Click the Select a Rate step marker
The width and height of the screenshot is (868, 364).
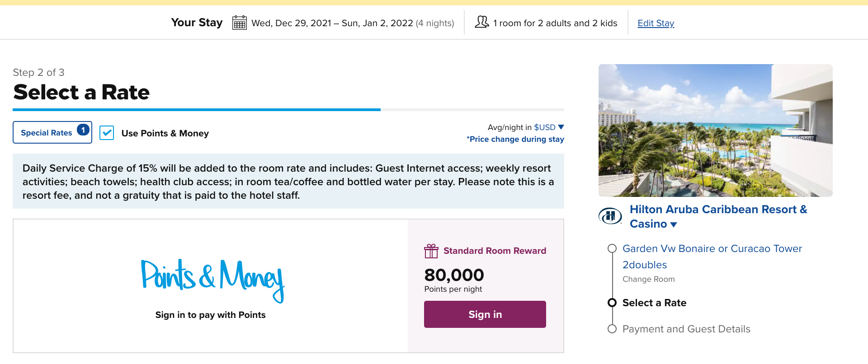(x=612, y=303)
